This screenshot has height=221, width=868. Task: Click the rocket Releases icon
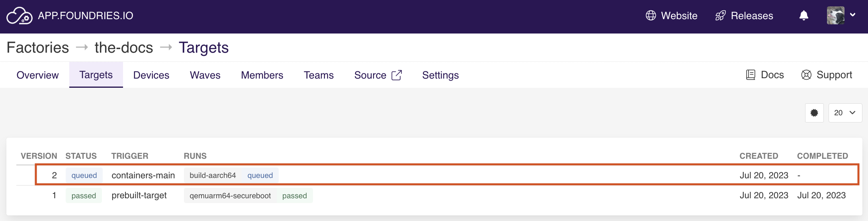coord(721,16)
